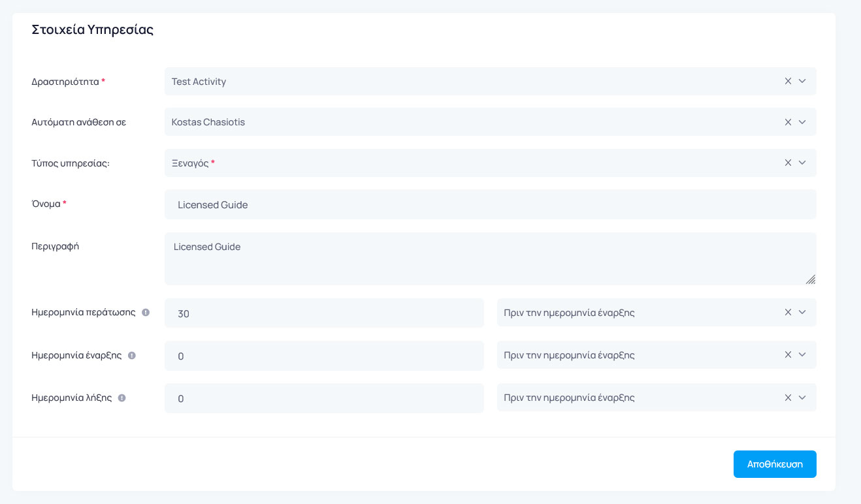This screenshot has height=504, width=861.
Task: Clear the Ξεναγός service type selection
Action: (788, 163)
